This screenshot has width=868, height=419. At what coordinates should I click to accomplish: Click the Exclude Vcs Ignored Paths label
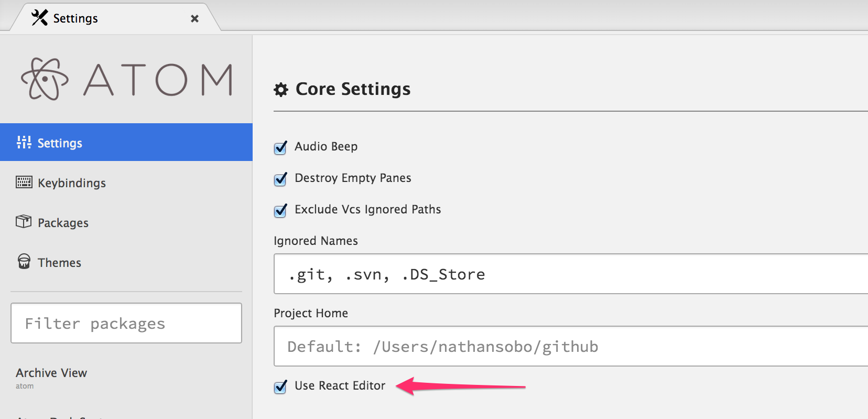tap(367, 209)
